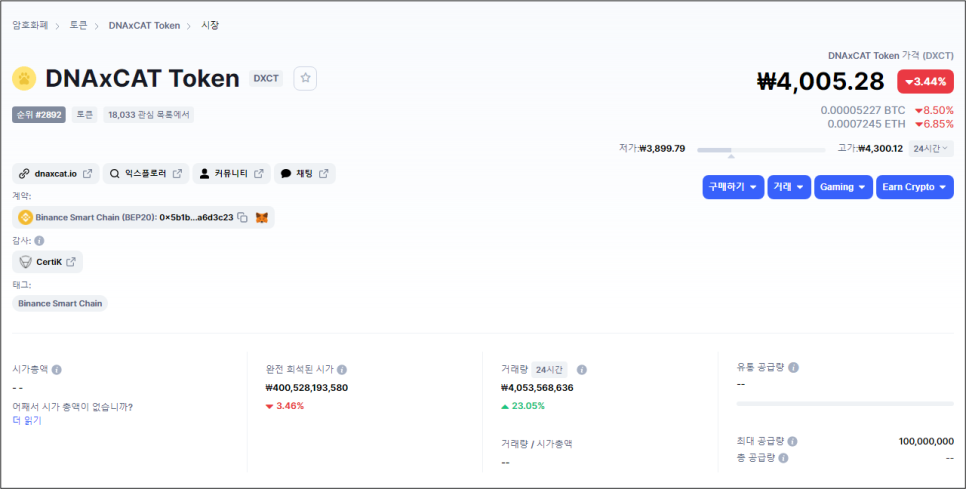
Task: Expand the Earn Crypto dropdown
Action: coord(915,187)
